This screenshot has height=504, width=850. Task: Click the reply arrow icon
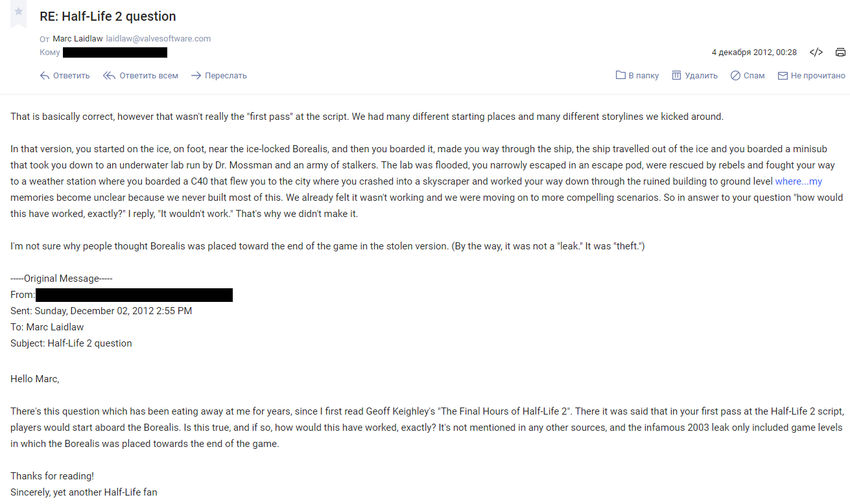click(45, 76)
